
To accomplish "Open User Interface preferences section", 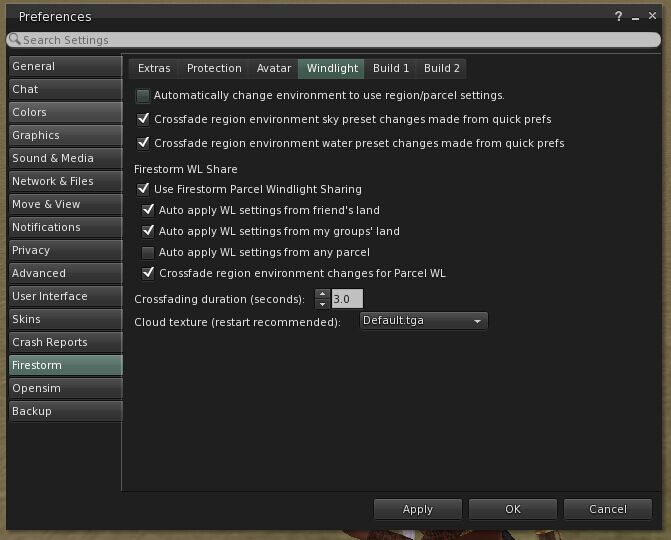I will pyautogui.click(x=65, y=296).
